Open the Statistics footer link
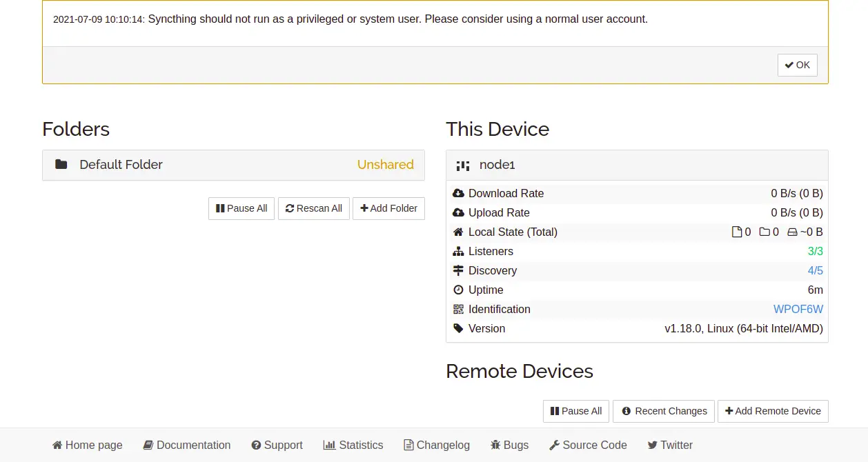 [353, 445]
